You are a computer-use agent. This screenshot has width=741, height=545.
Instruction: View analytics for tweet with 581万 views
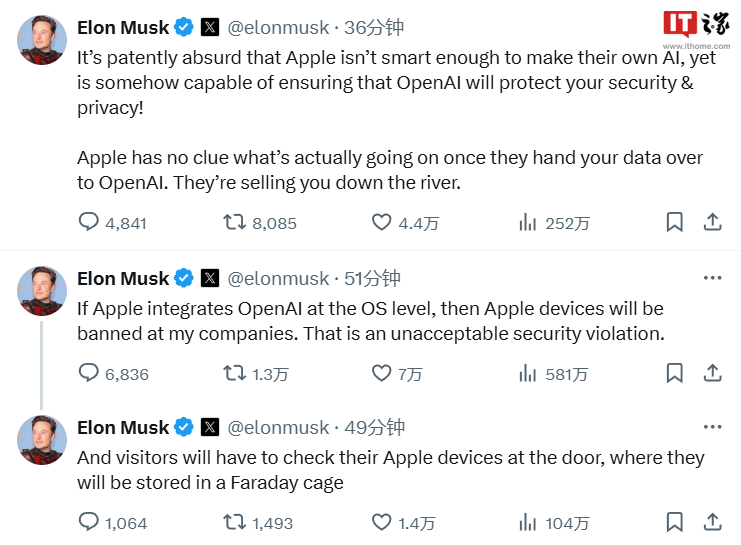coord(528,373)
